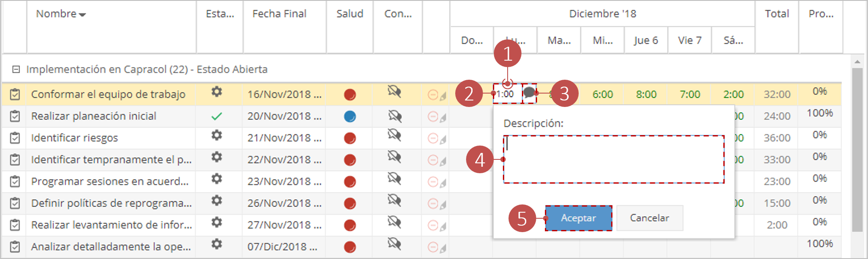The width and height of the screenshot is (868, 259).
Task: Click crossed chat icon in Programar sesiones row
Action: pyautogui.click(x=394, y=178)
